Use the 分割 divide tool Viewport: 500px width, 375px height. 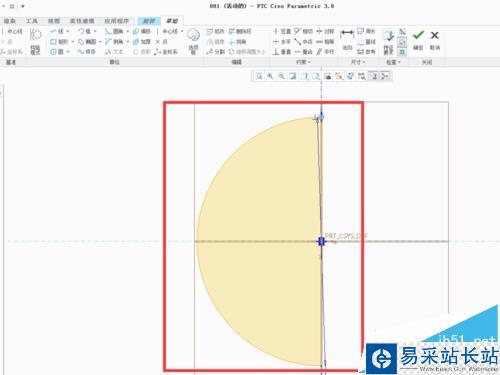click(x=215, y=52)
